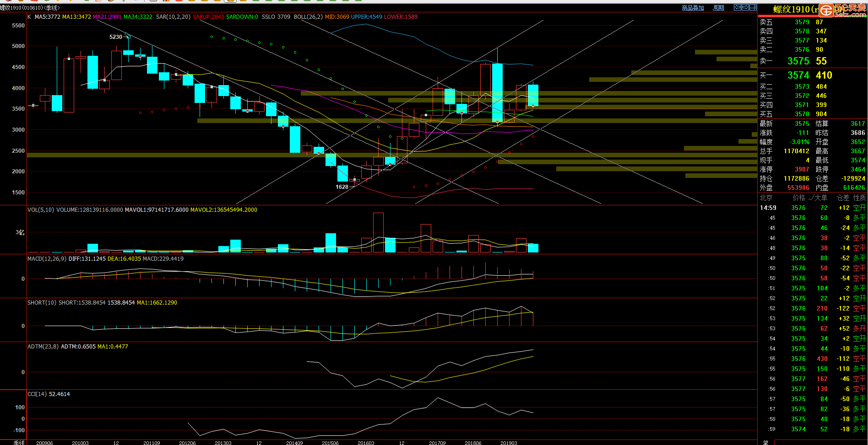Click the 卖五 ask row at 3579
Screen dimensions: 868x445
click(813, 22)
